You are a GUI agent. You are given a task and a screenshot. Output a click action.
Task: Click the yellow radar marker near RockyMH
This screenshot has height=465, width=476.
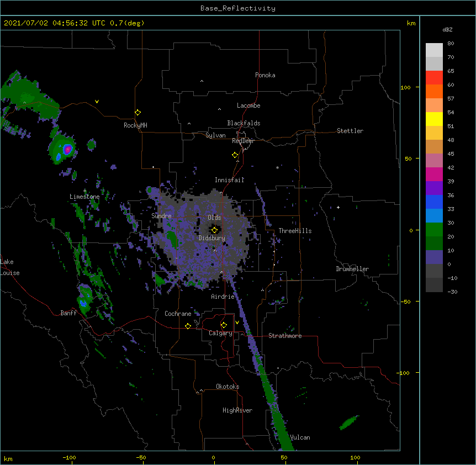tap(137, 113)
